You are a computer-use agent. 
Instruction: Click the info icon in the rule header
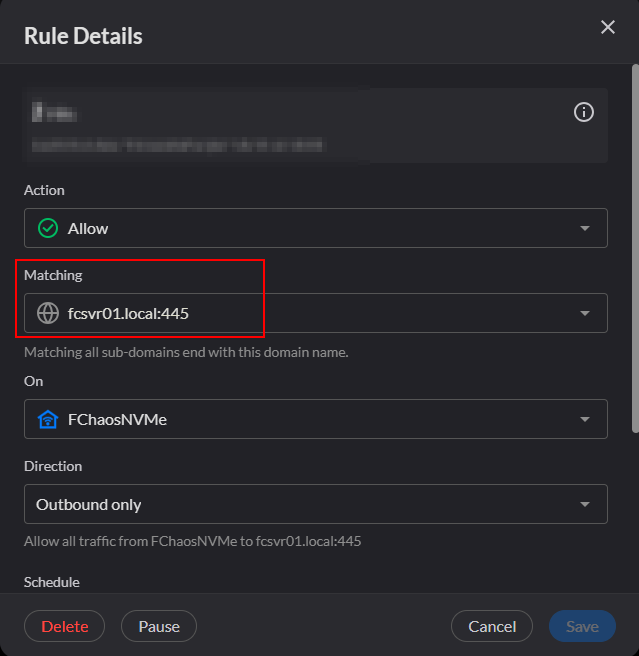pos(584,113)
